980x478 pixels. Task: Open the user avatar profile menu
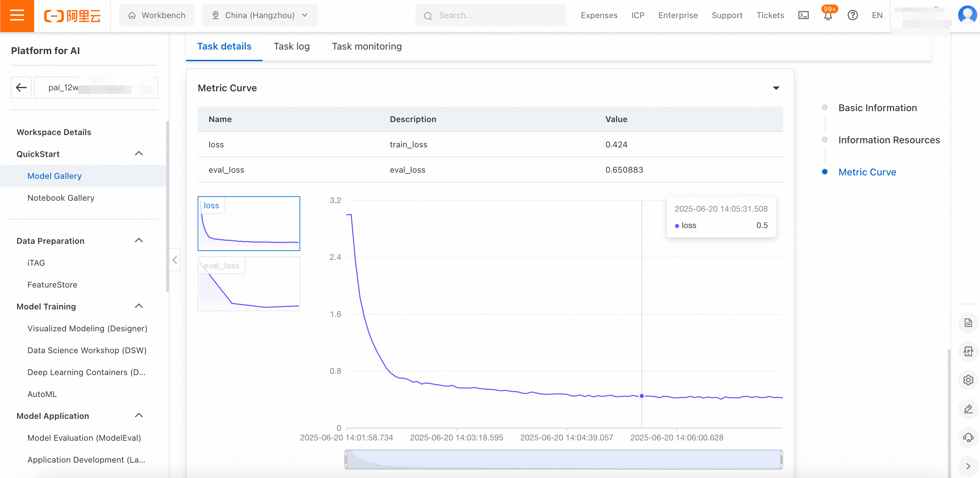[967, 15]
